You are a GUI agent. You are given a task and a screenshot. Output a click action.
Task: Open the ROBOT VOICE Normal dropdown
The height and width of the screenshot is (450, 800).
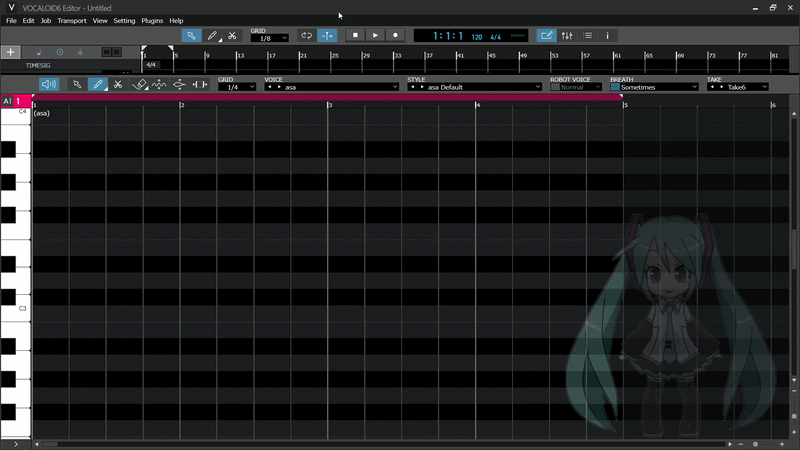pyautogui.click(x=581, y=87)
